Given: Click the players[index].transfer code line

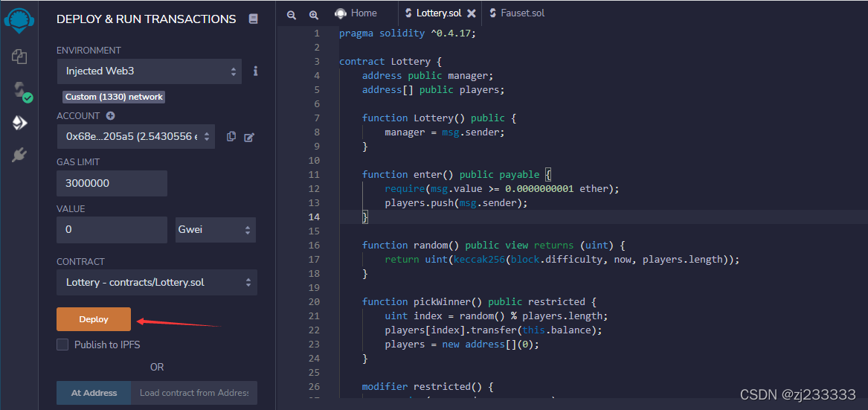Looking at the screenshot, I should click(x=493, y=330).
